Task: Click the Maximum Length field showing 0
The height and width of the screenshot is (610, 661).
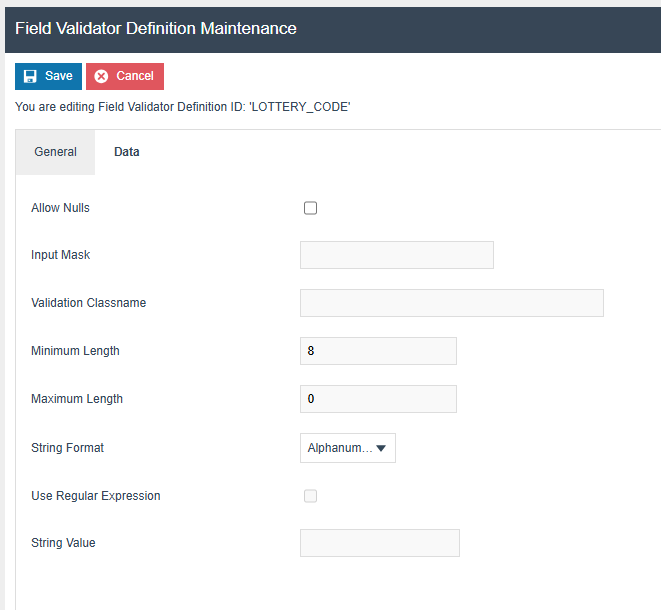Action: (378, 399)
